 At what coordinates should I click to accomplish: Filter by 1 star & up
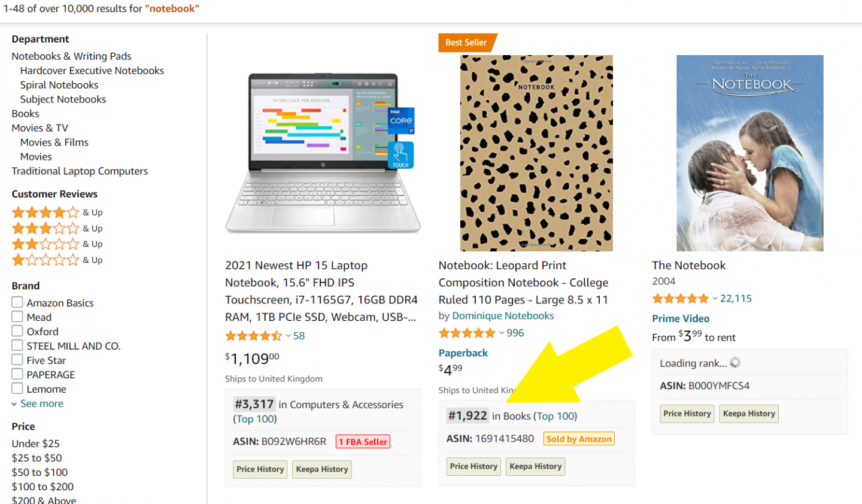57,260
